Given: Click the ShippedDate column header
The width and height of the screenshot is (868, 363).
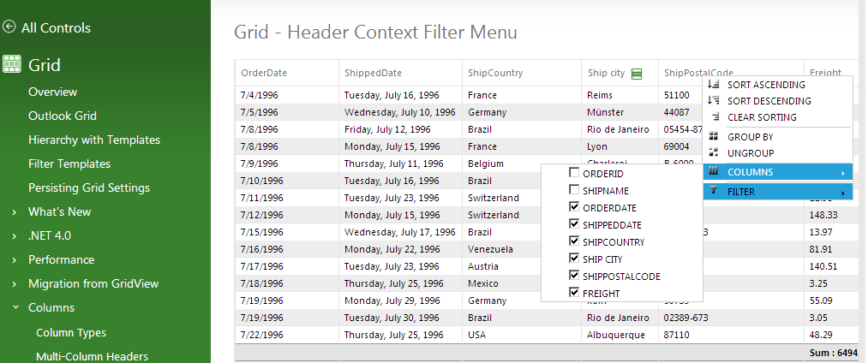Looking at the screenshot, I should [x=374, y=73].
